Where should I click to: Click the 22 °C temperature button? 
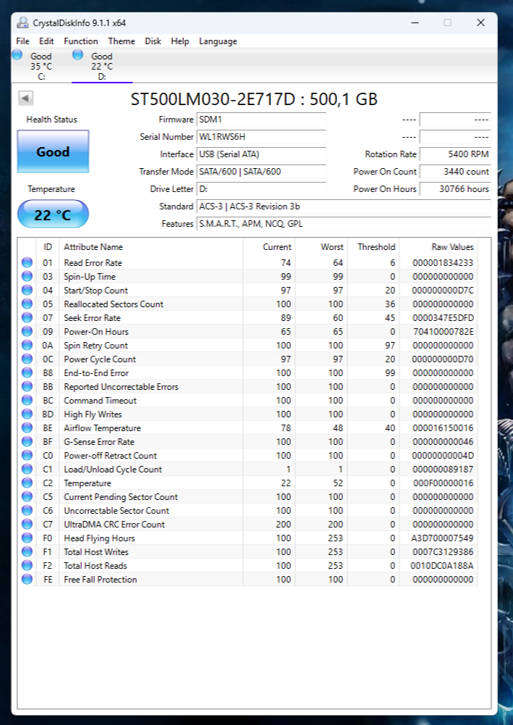point(53,214)
